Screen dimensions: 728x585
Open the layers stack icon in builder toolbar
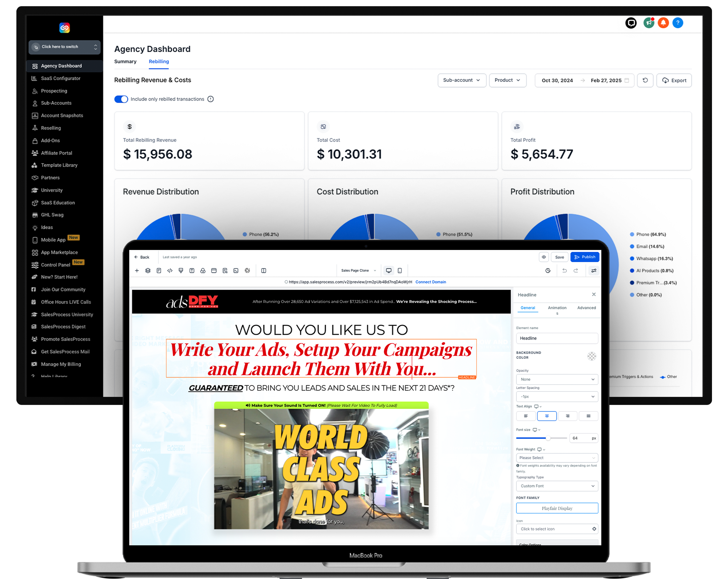(148, 271)
